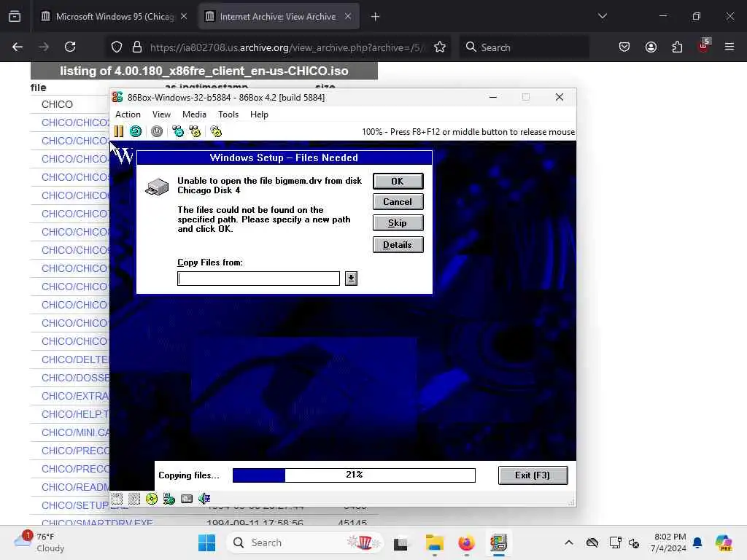Pause the 86Box emulation

click(119, 131)
